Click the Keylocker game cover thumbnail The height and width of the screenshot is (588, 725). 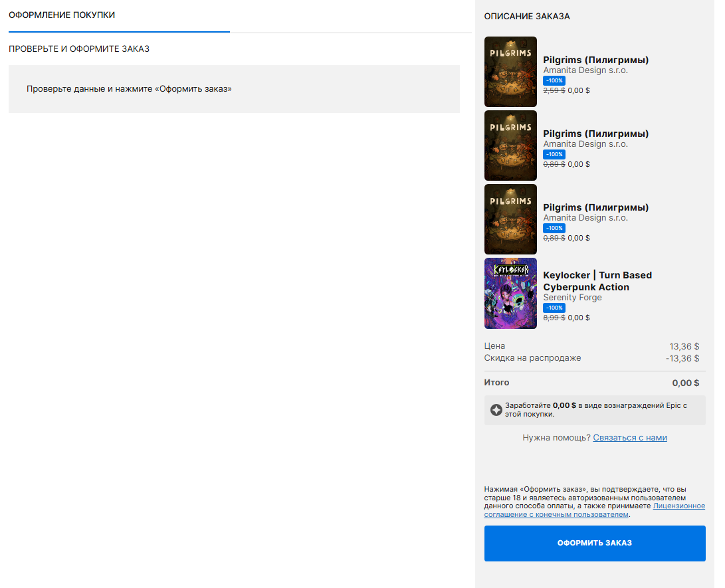pyautogui.click(x=510, y=293)
